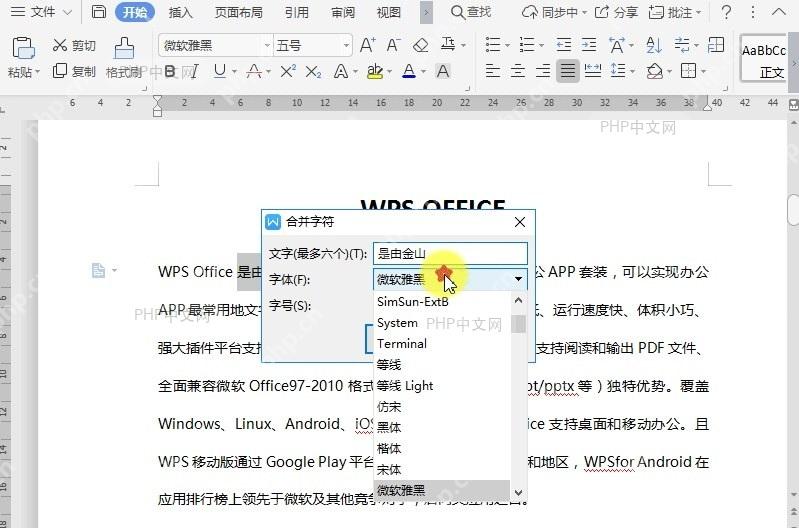Click the 查找 search button
The width and height of the screenshot is (799, 528).
[x=471, y=12]
